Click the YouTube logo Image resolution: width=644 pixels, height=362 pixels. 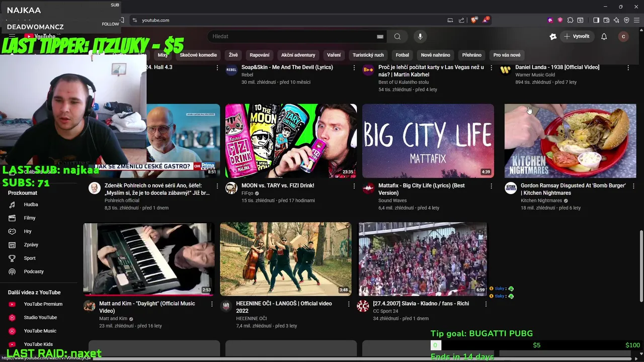click(39, 36)
